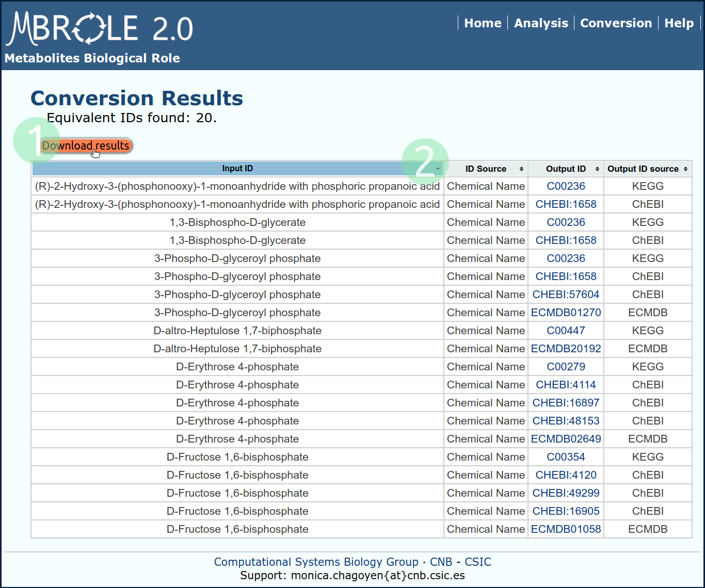Open the CHEBI:4120 link
Screen dimensions: 705x588
click(x=566, y=475)
